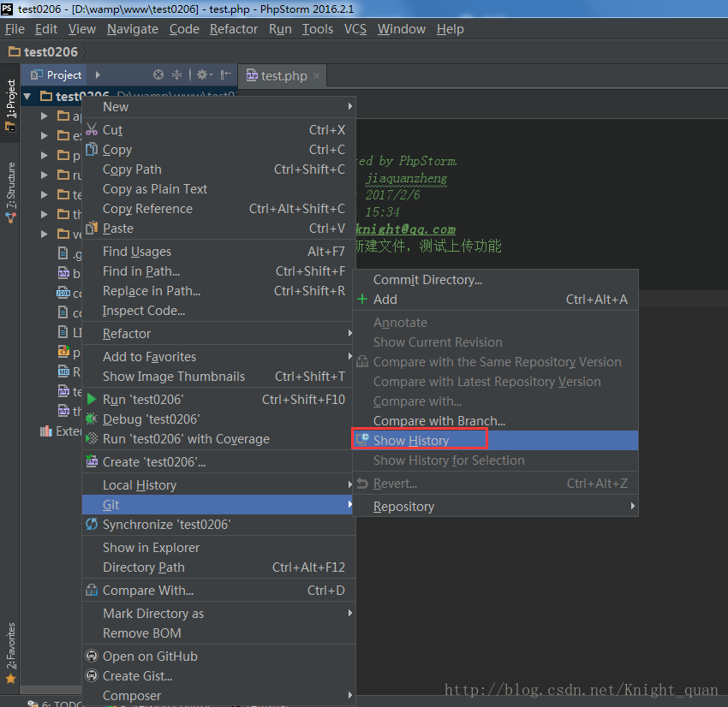Image resolution: width=728 pixels, height=707 pixels.
Task: Choose Copy as Plain Text entry
Action: click(218, 189)
